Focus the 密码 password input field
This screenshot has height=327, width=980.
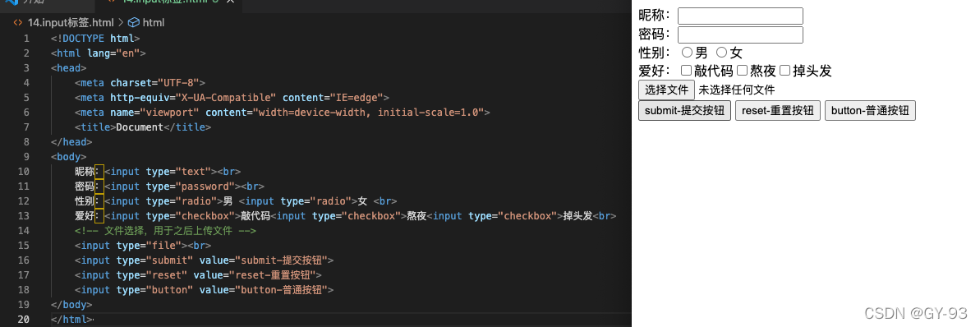pyautogui.click(x=740, y=35)
